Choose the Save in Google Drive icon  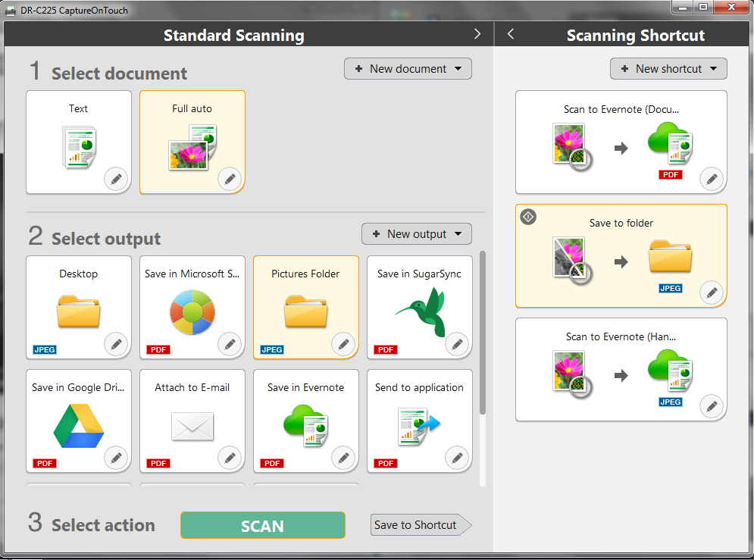coord(78,426)
